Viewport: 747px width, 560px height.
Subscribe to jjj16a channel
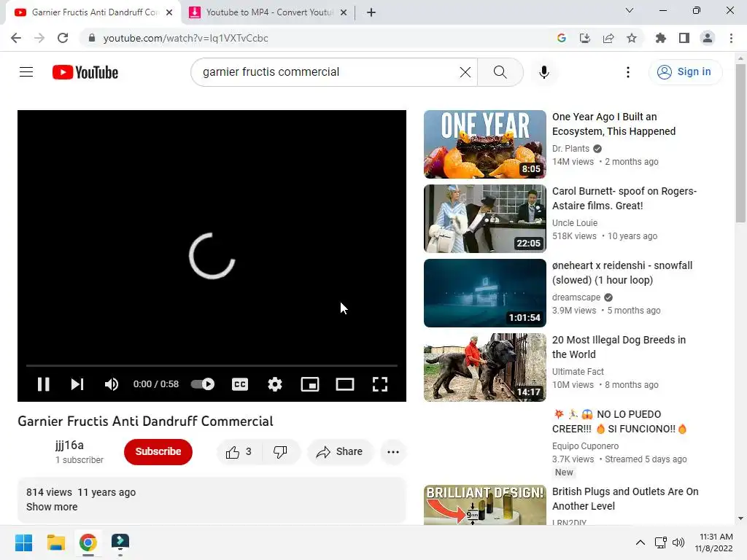click(x=158, y=451)
